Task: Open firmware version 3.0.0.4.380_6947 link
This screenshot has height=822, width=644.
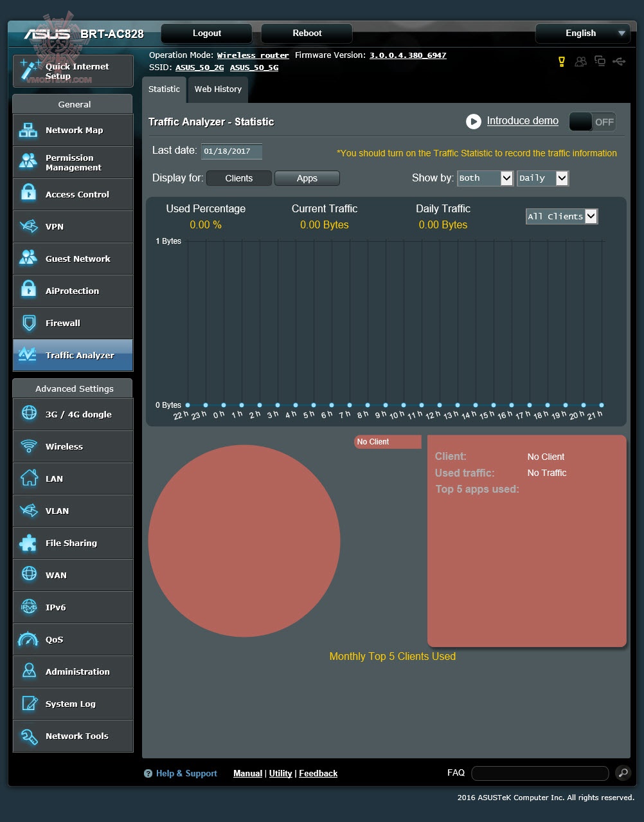Action: click(407, 55)
